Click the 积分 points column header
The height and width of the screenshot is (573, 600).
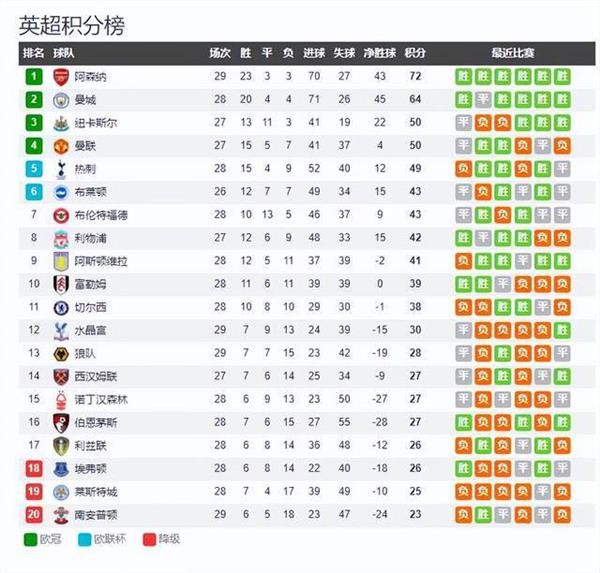pyautogui.click(x=415, y=53)
